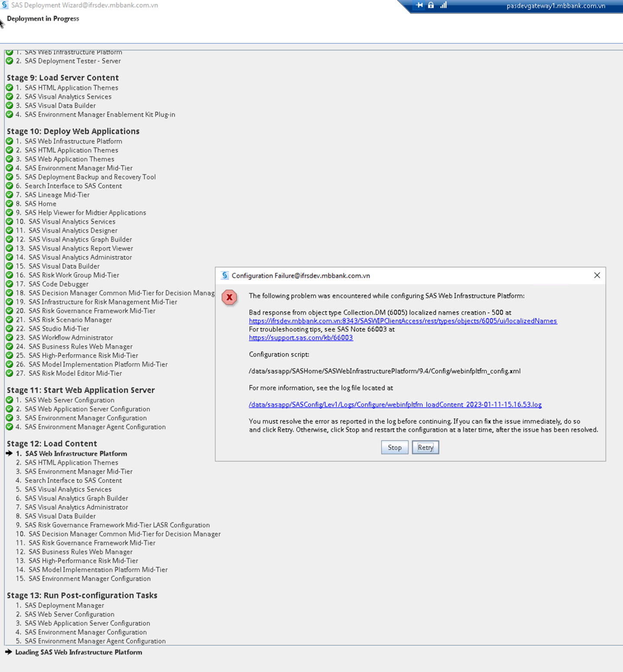This screenshot has height=672, width=623.
Task: Select 'SAS High-Performance Risk Mid-Tier' in Stage 12
Action: 84,561
